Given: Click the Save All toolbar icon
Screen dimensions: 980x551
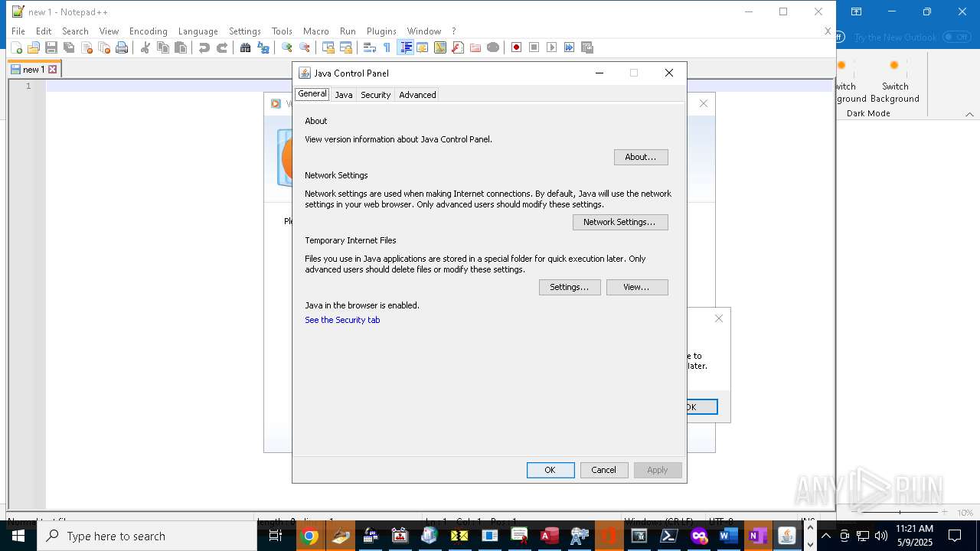Looking at the screenshot, I should [x=69, y=47].
